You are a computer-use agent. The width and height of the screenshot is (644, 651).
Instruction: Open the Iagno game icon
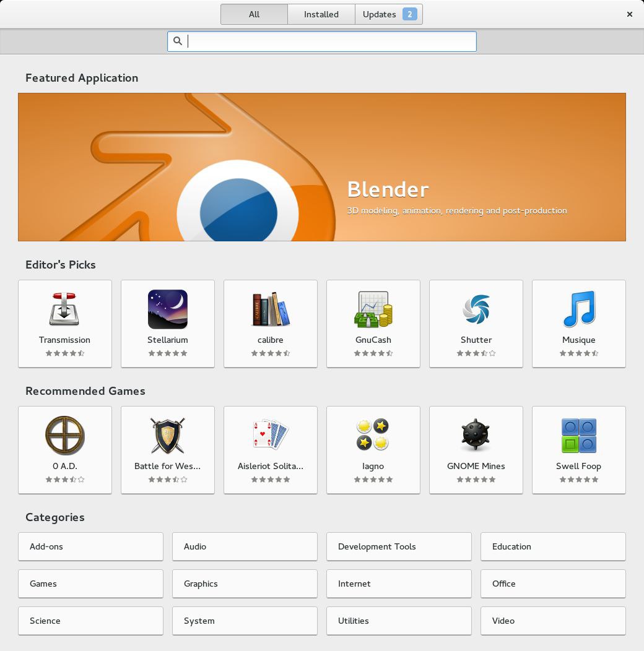click(373, 434)
